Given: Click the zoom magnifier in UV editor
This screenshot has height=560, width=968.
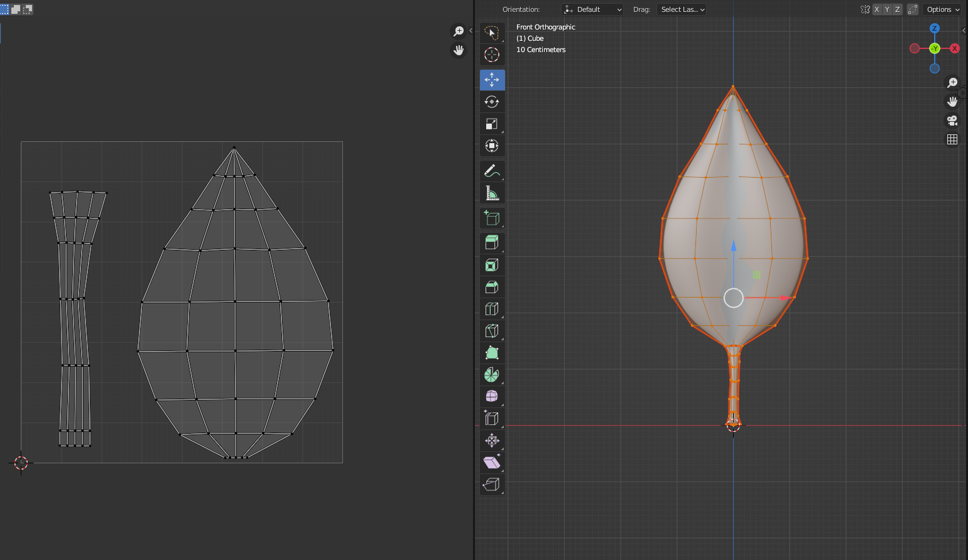Looking at the screenshot, I should click(x=459, y=31).
